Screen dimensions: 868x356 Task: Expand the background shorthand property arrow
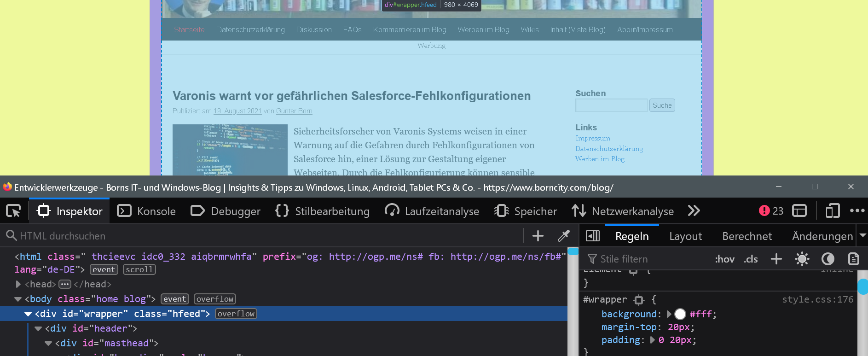pos(669,314)
